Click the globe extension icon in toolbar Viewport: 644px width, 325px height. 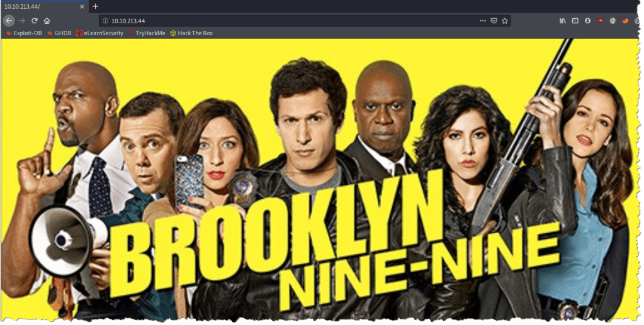[613, 21]
